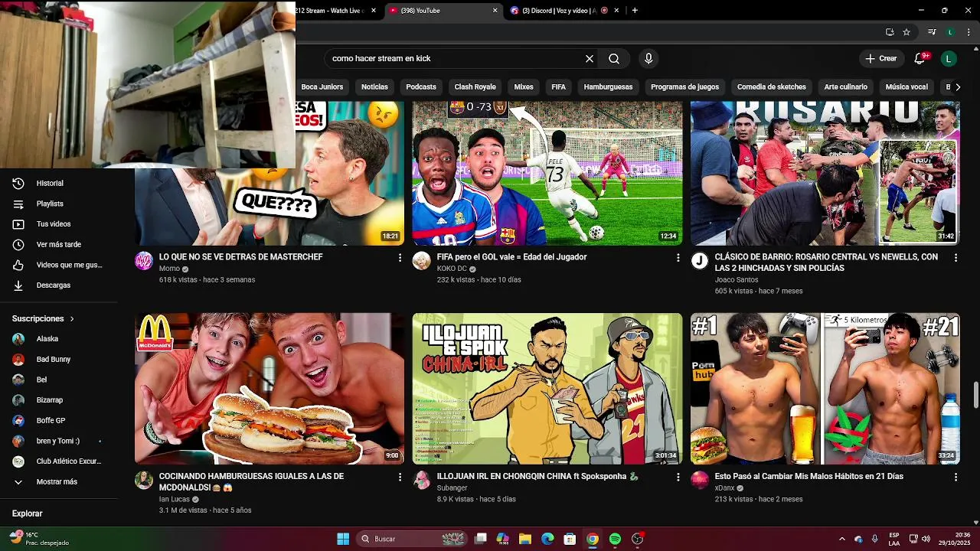Viewport: 980px width, 551px height.
Task: Select the Clash Royale filter chip
Action: tap(475, 87)
